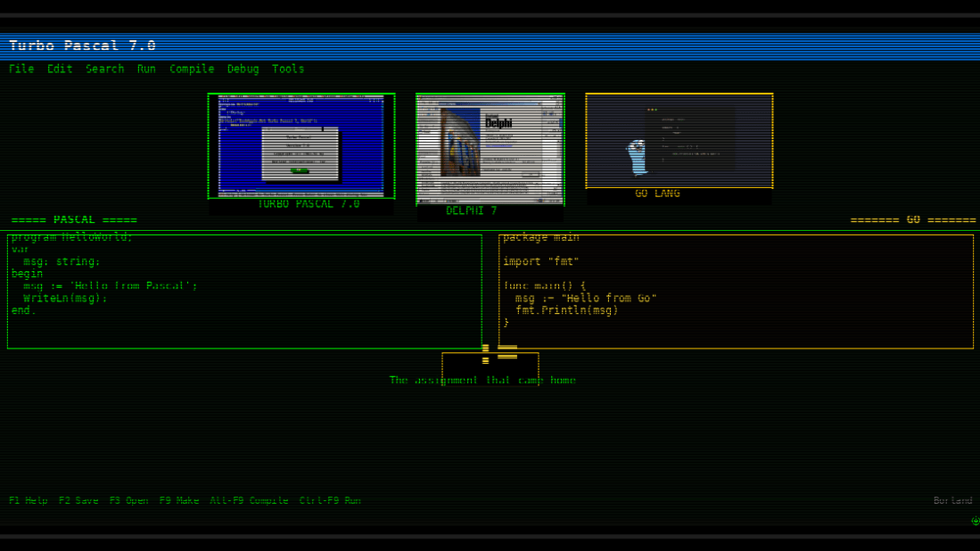Viewport: 980px width, 551px height.
Task: Open the Edit menu
Action: click(x=60, y=69)
